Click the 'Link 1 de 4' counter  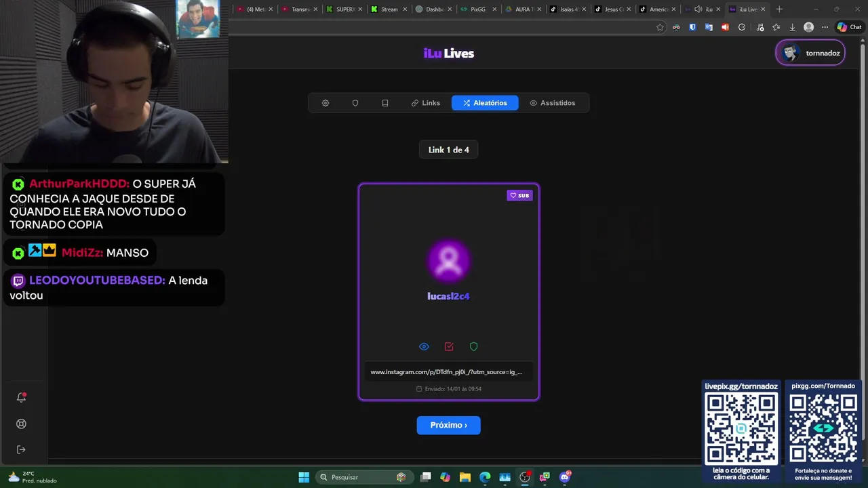coord(448,150)
